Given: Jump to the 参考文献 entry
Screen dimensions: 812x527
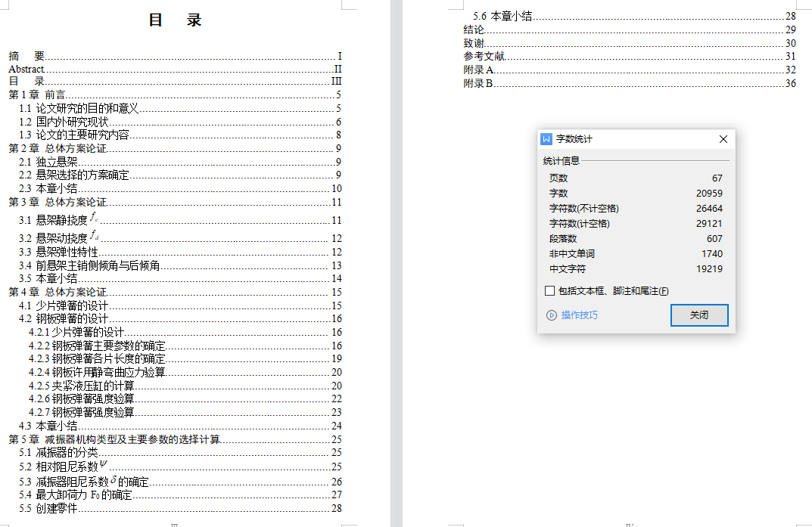Looking at the screenshot, I should pos(484,56).
